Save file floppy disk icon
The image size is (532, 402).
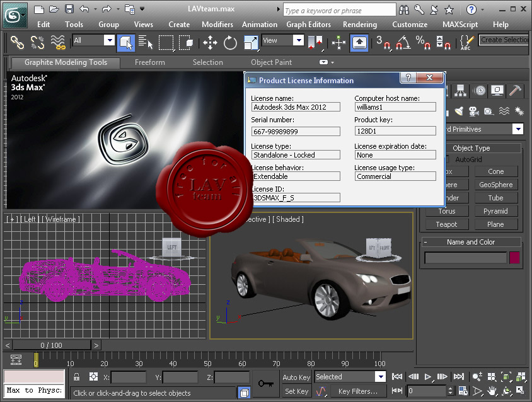(69, 9)
